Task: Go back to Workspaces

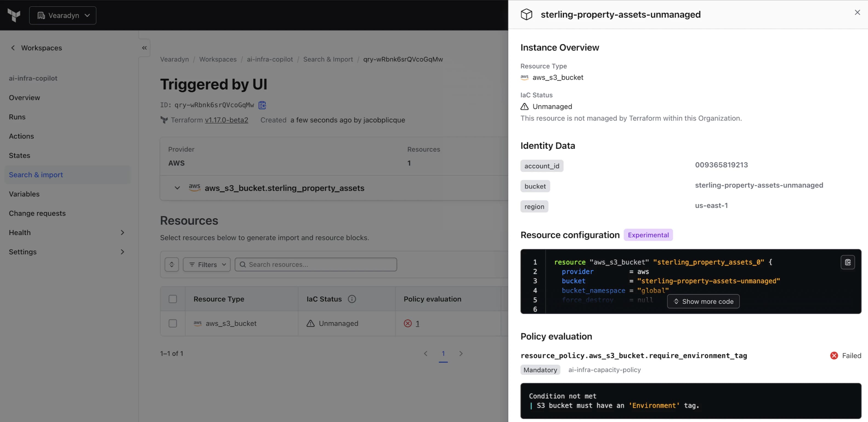Action: 36,48
